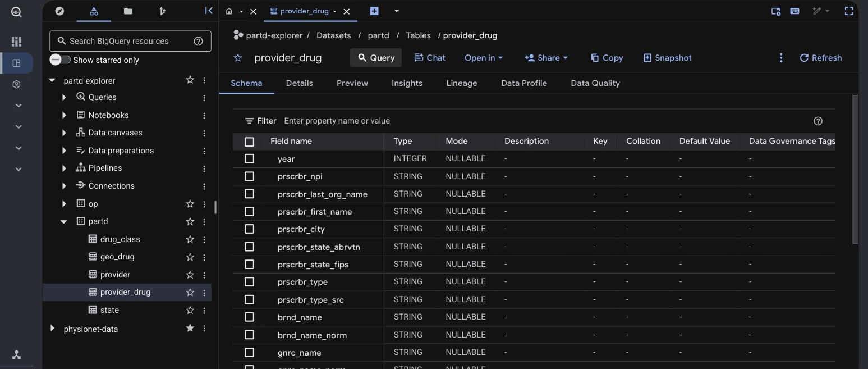
Task: Close the home tab
Action: (x=253, y=11)
